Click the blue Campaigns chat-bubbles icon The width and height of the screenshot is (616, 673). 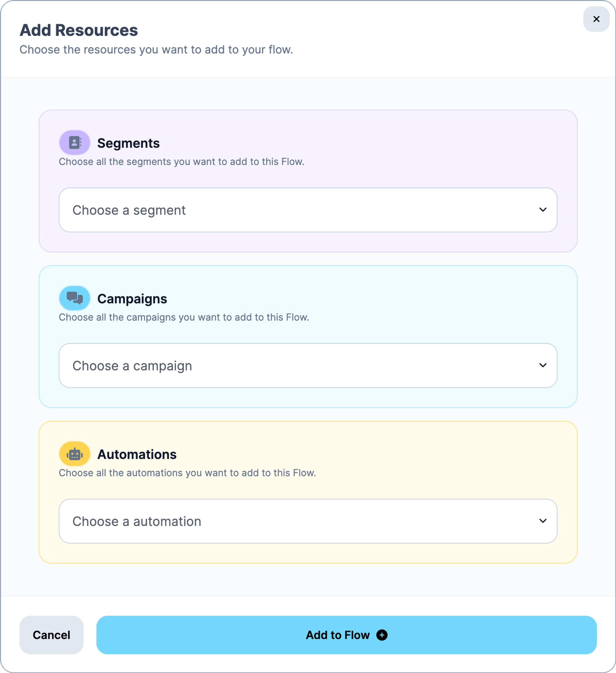coord(75,298)
